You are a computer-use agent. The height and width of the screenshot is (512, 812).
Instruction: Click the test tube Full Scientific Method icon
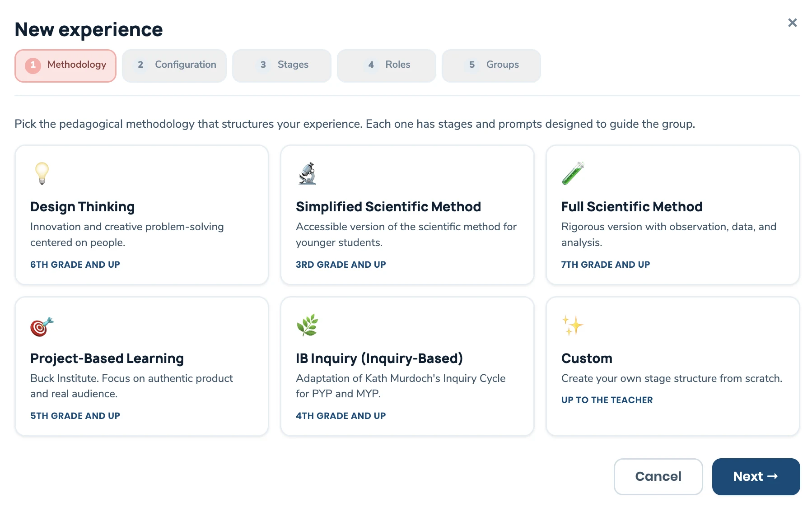[x=573, y=173]
